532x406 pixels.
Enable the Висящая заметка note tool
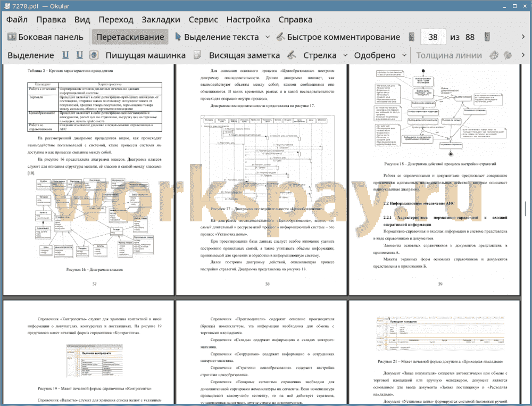point(244,55)
